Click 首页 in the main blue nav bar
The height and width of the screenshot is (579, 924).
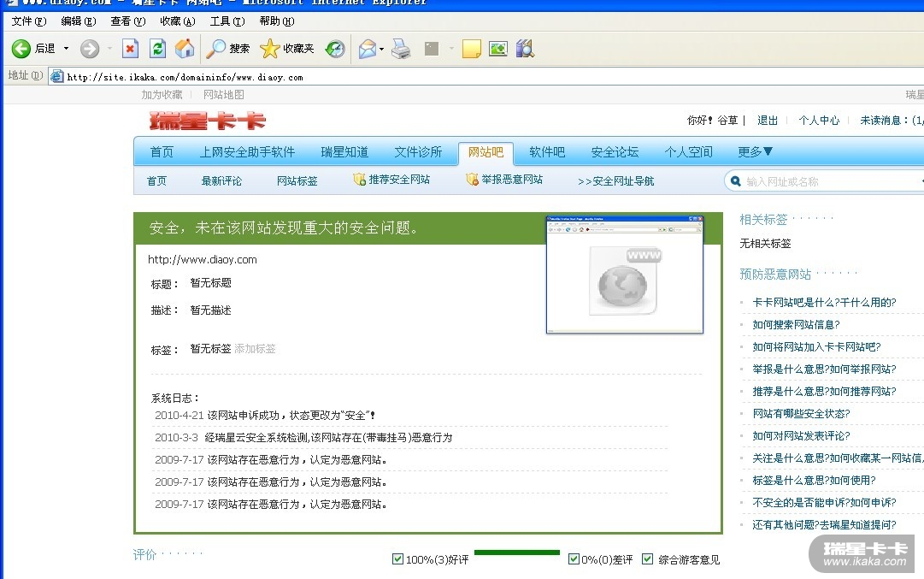click(162, 152)
